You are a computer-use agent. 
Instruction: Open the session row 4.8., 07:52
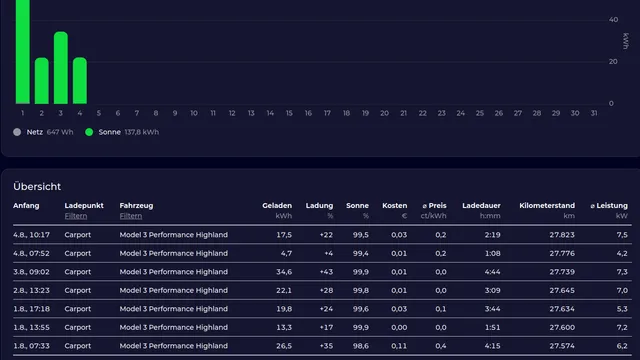[x=322, y=253]
